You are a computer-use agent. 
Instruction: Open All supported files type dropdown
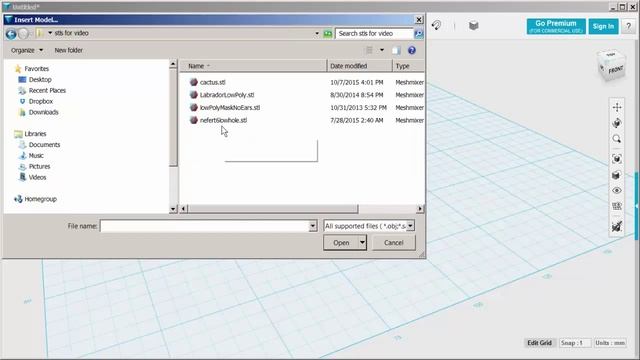[x=369, y=226]
